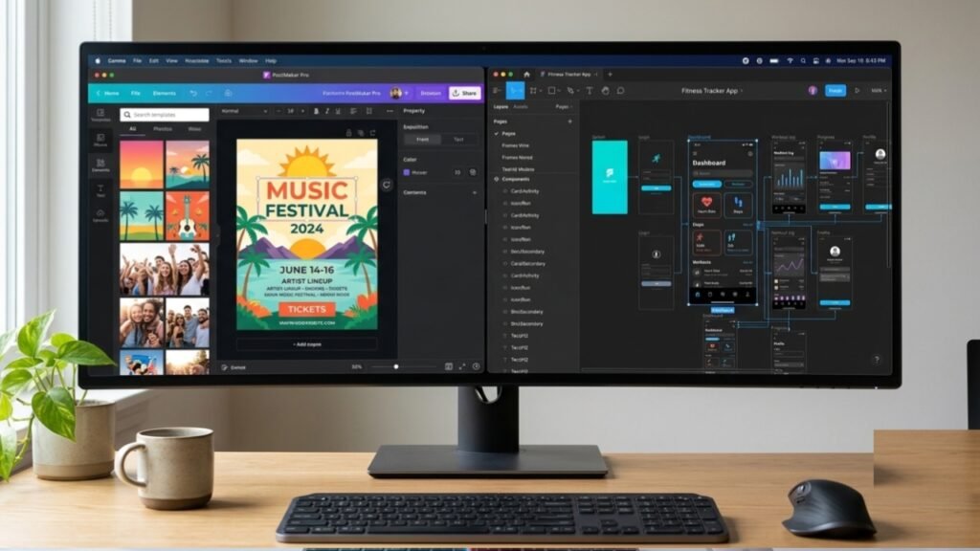Select the Move tool in Fitness Tracker window

pyautogui.click(x=515, y=91)
